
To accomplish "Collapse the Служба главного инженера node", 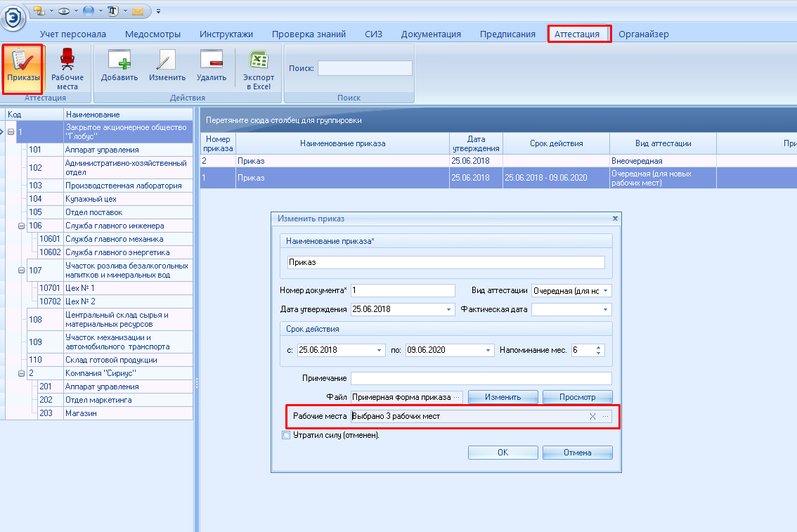I will click(21, 226).
